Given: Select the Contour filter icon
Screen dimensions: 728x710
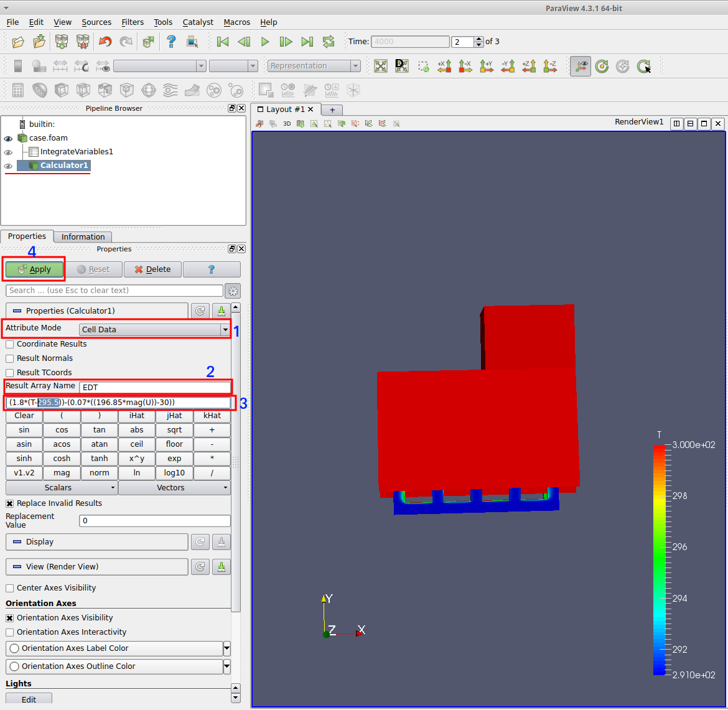Looking at the screenshot, I should click(x=40, y=90).
